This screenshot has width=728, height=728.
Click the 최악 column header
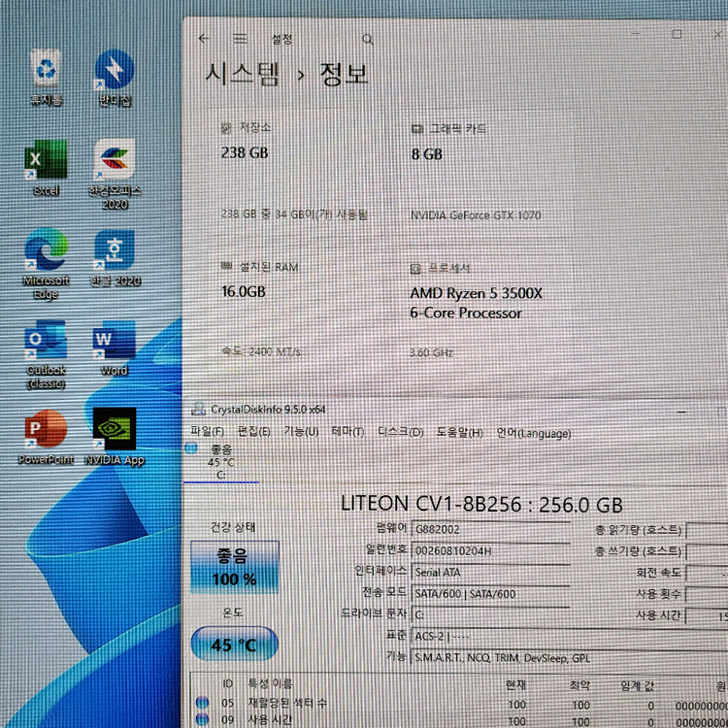point(579,685)
